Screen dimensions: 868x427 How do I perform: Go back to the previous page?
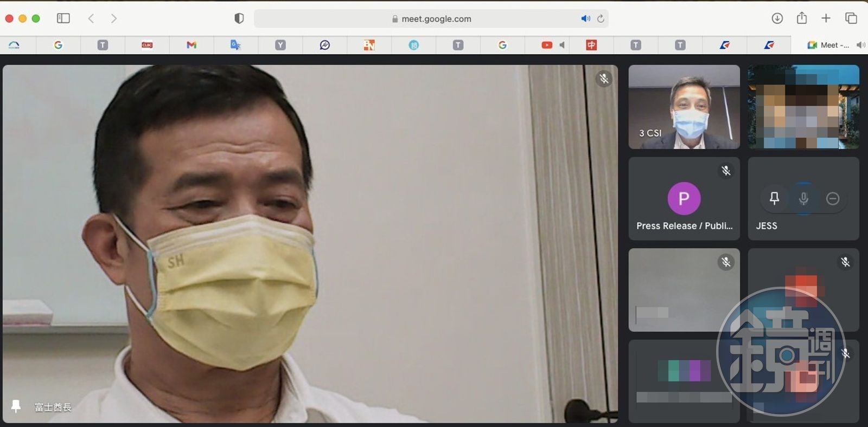pos(91,18)
